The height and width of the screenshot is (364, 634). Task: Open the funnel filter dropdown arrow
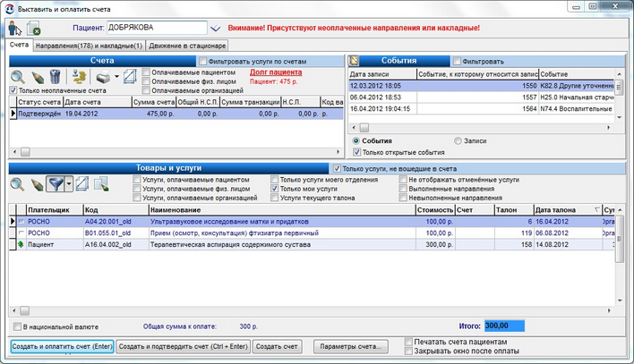[x=68, y=184]
